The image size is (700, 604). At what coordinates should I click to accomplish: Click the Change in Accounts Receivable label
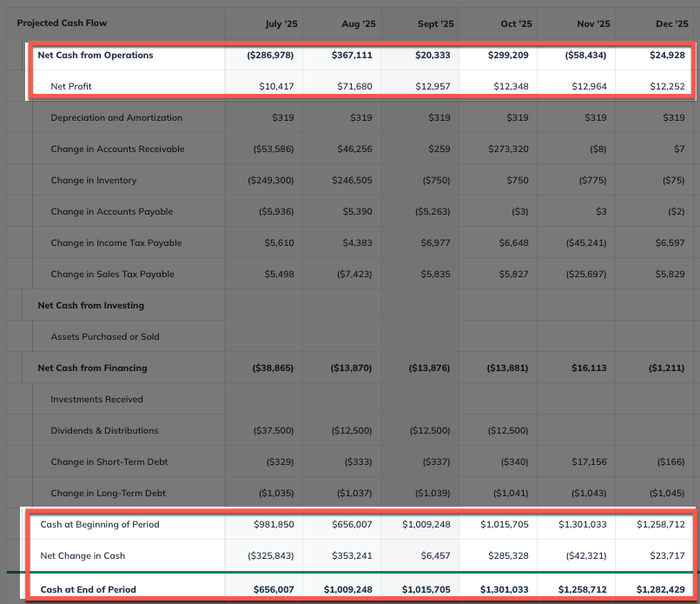click(x=117, y=149)
